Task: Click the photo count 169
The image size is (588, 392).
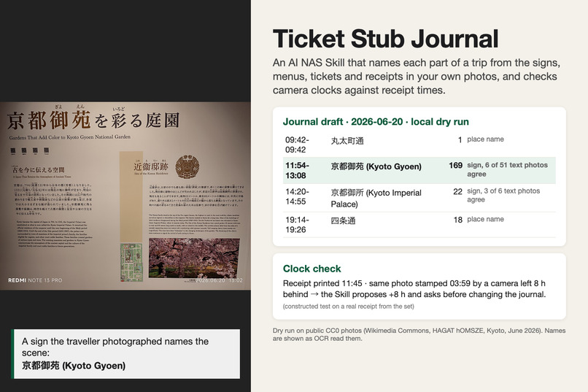Action: (x=455, y=166)
